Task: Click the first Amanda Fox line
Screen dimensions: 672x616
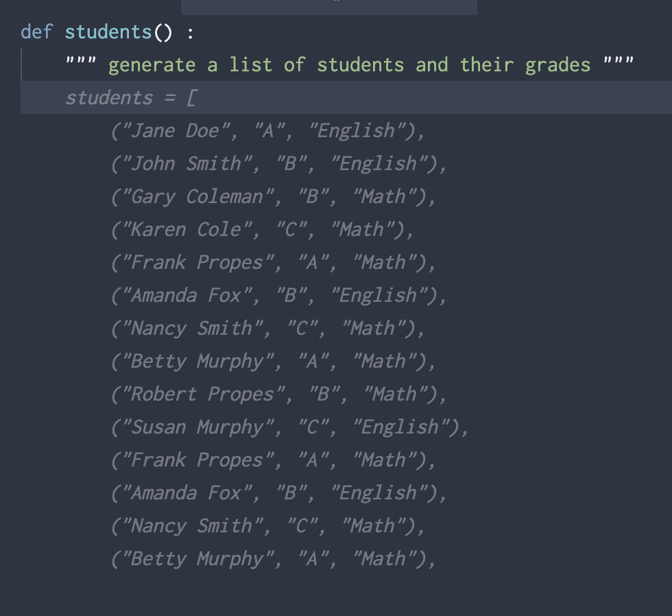Action: click(279, 296)
